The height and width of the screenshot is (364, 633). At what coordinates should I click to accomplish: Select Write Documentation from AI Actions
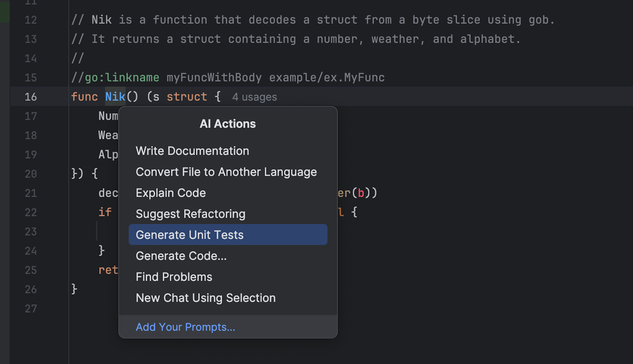point(192,151)
